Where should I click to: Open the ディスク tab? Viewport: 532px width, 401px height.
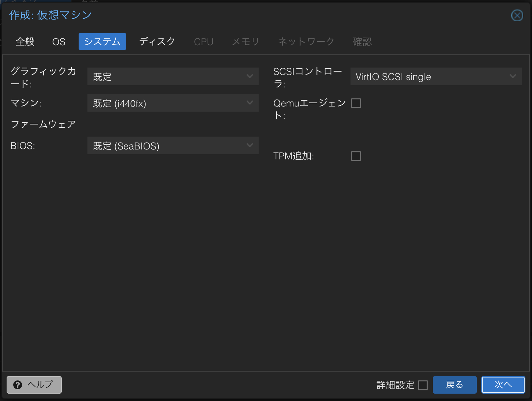[x=157, y=41]
